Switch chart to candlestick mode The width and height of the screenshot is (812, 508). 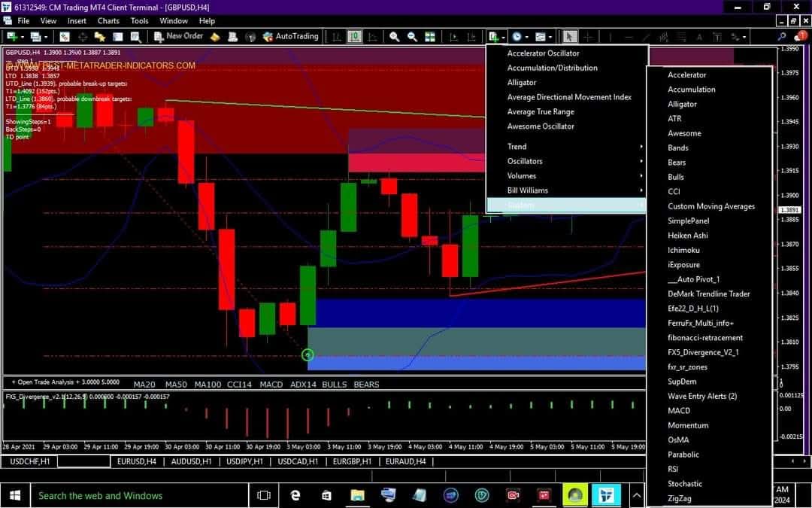(x=355, y=37)
